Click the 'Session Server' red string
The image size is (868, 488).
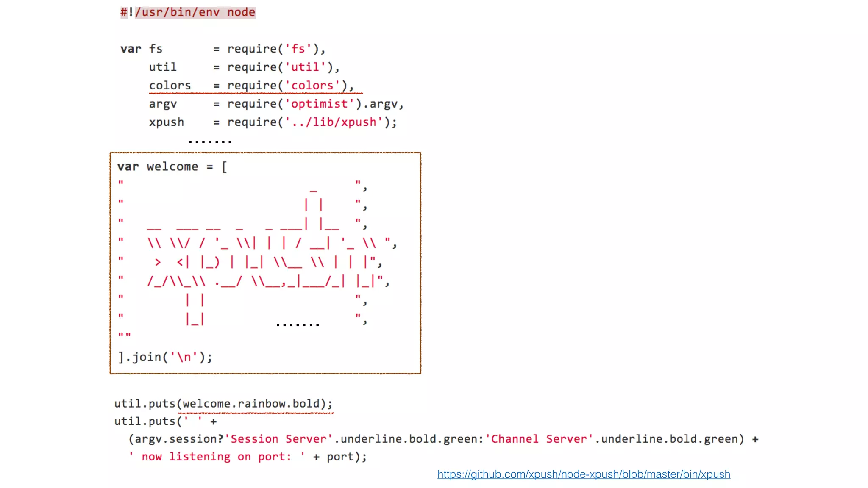278,439
